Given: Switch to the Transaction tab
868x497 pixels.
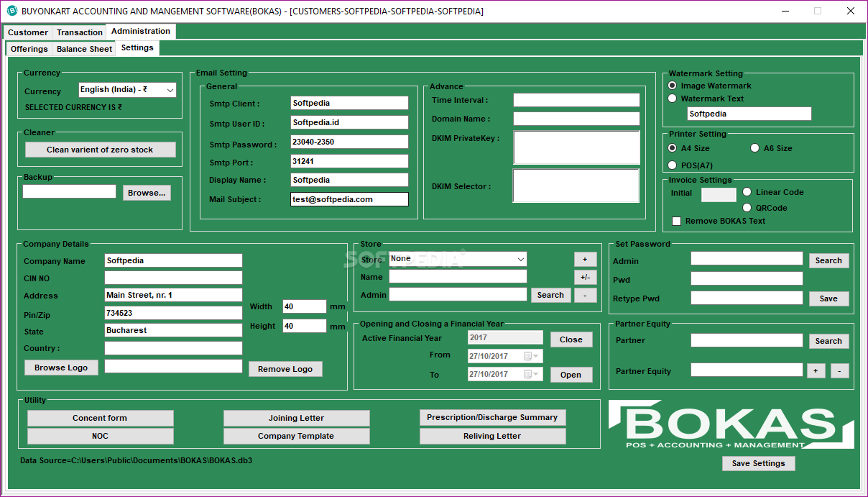Looking at the screenshot, I should click(x=80, y=32).
